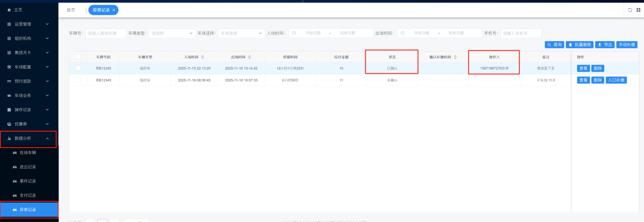
Task: Click the 查询 search button
Action: tap(555, 44)
